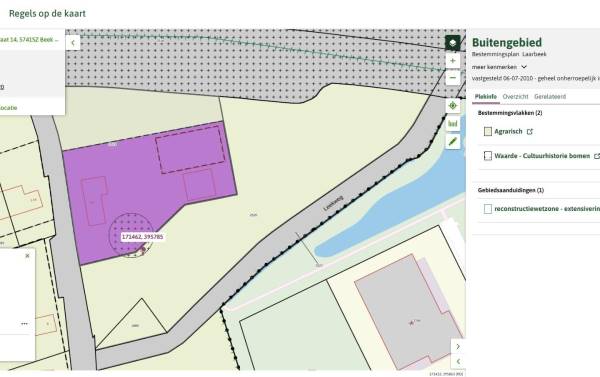Click the Agrarisch link text
600x377 pixels.
coord(508,132)
